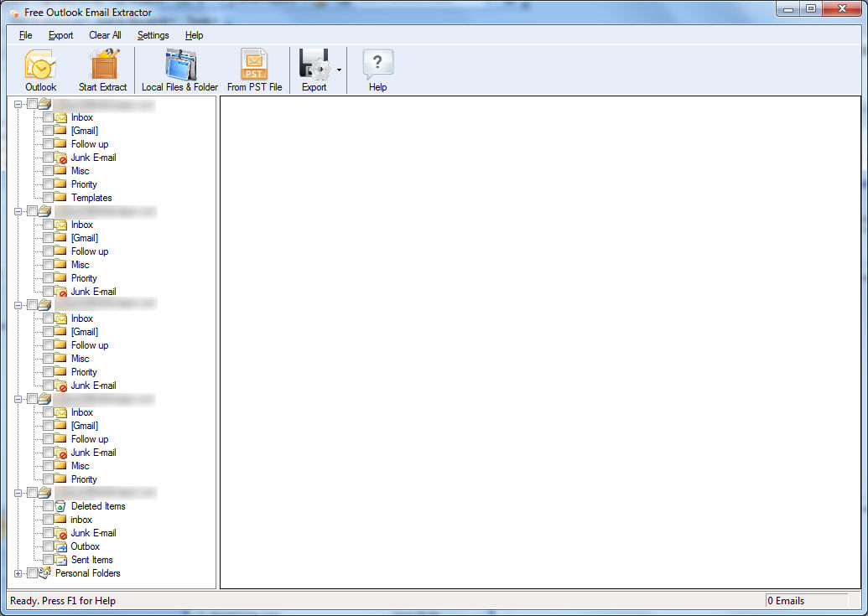
Task: Check the Deleted Items checkbox
Action: [x=48, y=506]
